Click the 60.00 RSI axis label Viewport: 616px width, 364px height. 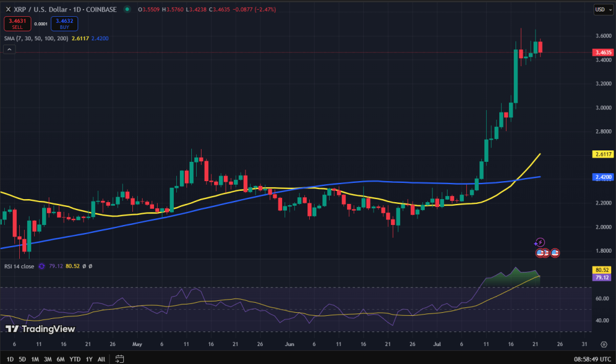coord(602,298)
